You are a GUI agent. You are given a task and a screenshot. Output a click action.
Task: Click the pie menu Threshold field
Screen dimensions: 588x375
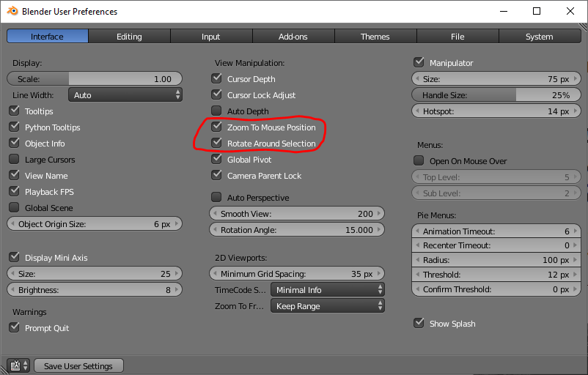(496, 274)
